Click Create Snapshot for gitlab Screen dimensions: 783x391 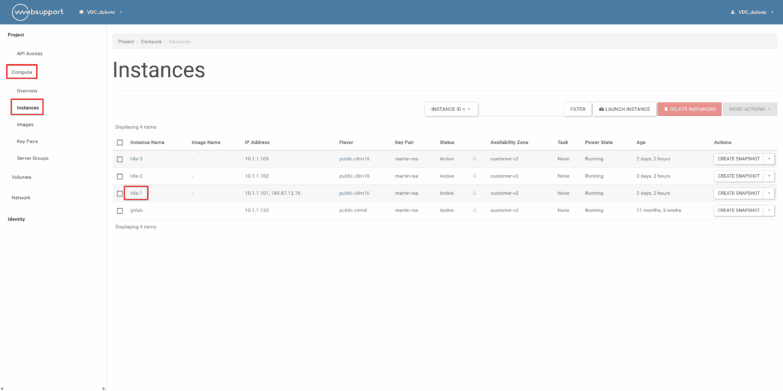(x=739, y=210)
